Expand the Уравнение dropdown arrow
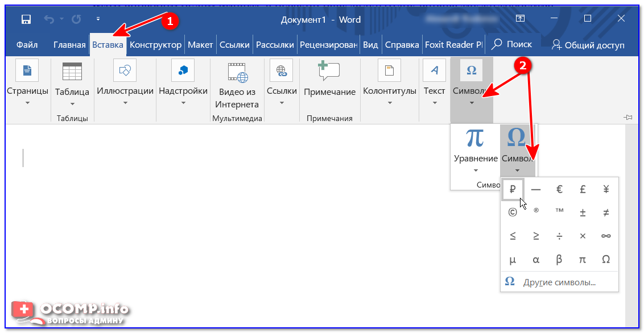This screenshot has height=333, width=644. click(476, 170)
